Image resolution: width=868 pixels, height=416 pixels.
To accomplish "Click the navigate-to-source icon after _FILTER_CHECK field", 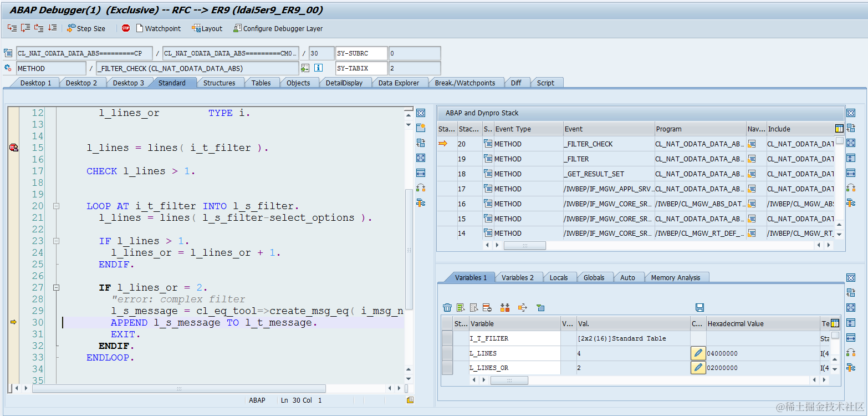I will coord(305,68).
